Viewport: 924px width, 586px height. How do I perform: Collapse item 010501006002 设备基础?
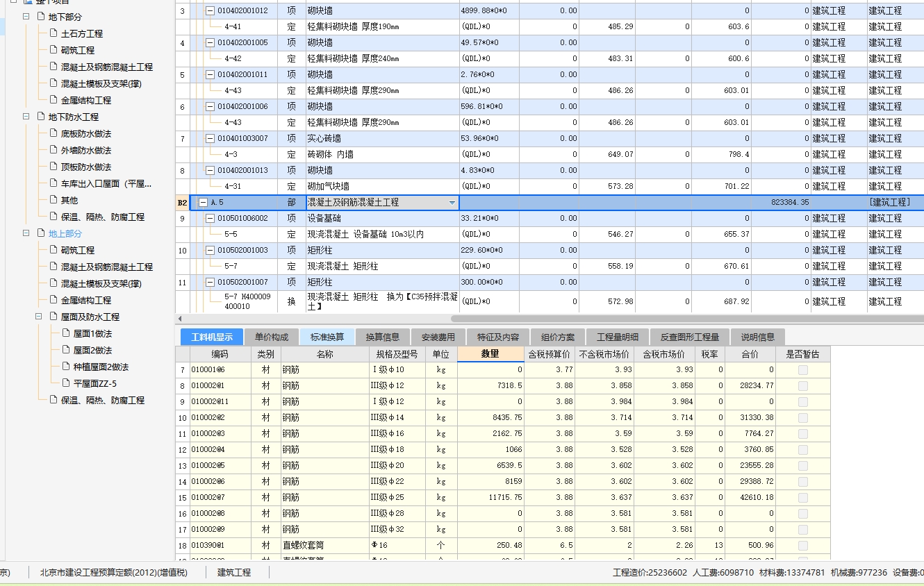pyautogui.click(x=211, y=218)
